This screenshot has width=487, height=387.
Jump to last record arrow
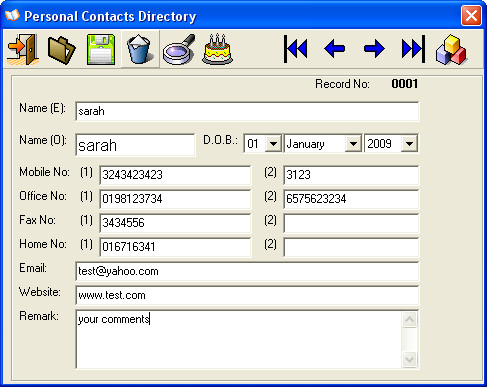pos(413,49)
